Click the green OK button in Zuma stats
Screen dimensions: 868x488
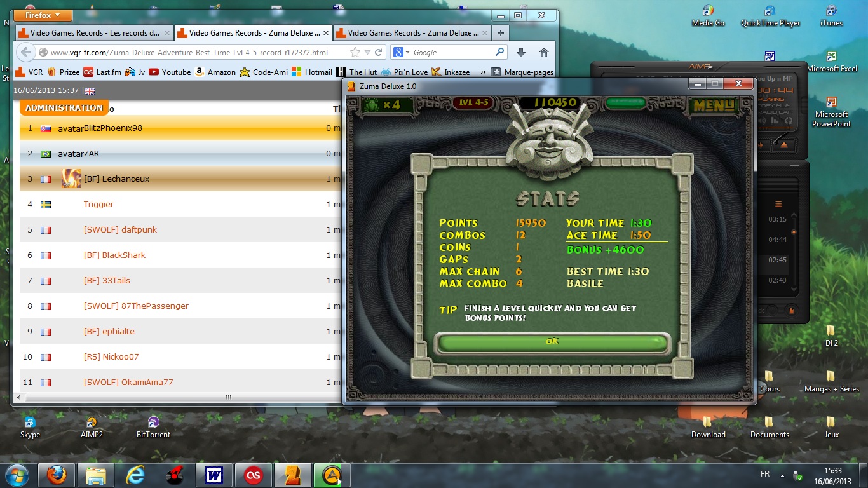coord(552,342)
